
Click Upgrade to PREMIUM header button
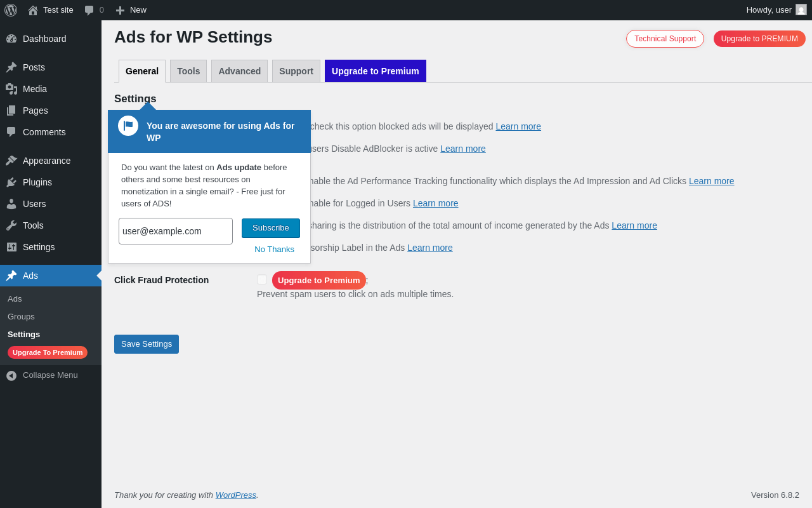pos(759,39)
